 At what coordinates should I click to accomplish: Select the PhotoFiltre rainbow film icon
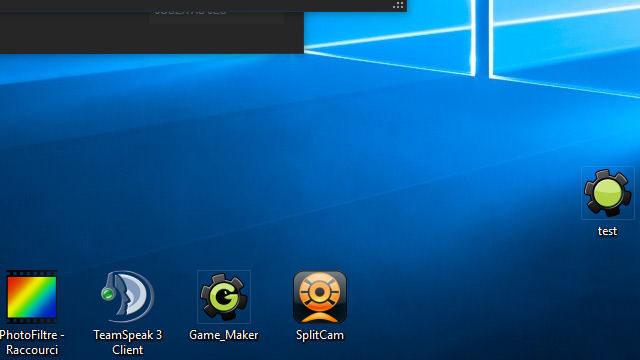click(x=31, y=297)
